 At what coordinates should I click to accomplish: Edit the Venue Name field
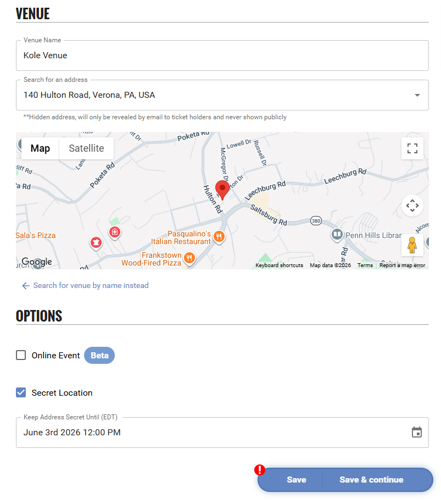tap(222, 56)
